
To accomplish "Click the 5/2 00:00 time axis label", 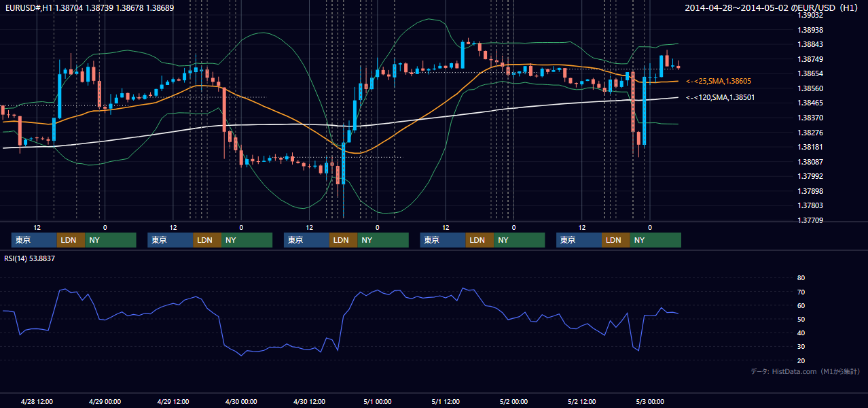I will click(x=513, y=401).
